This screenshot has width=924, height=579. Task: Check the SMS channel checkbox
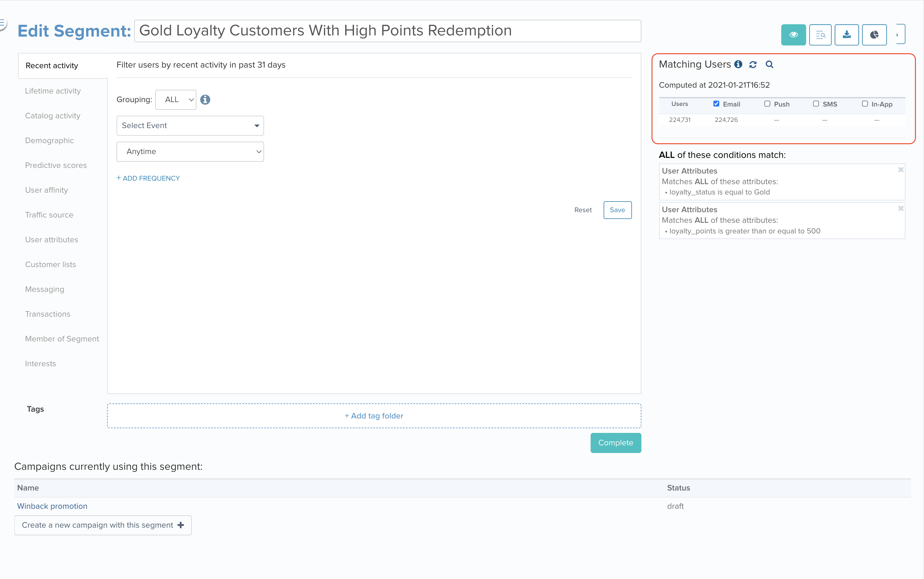pyautogui.click(x=815, y=103)
